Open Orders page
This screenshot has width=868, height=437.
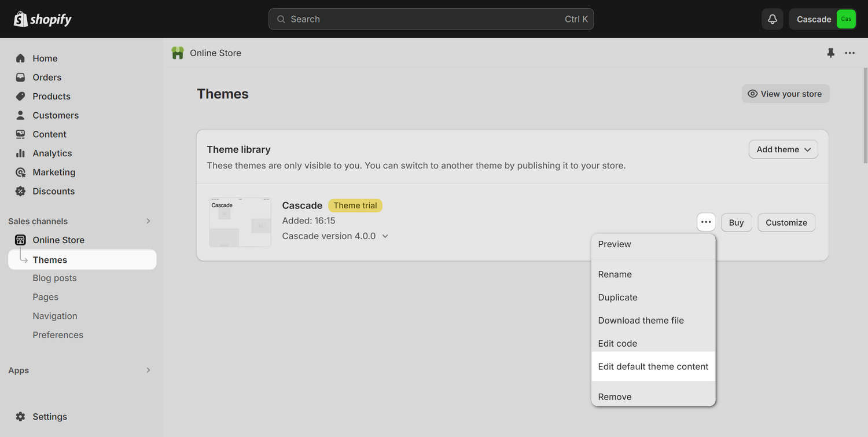coord(47,78)
